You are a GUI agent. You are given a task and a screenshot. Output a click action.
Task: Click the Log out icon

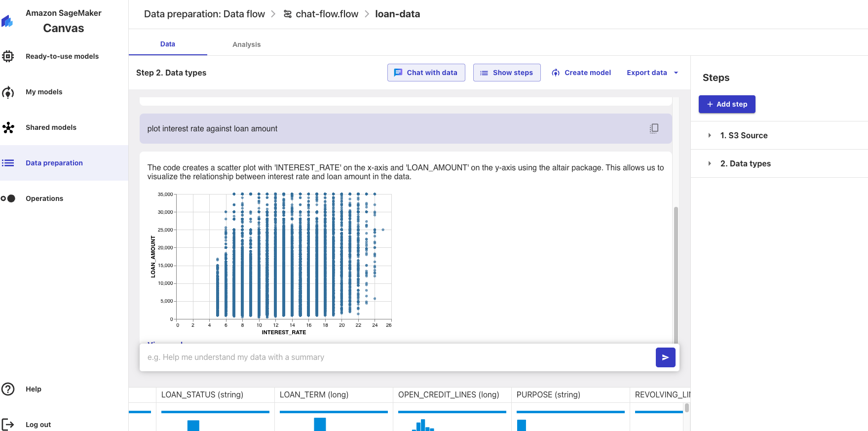[8, 425]
